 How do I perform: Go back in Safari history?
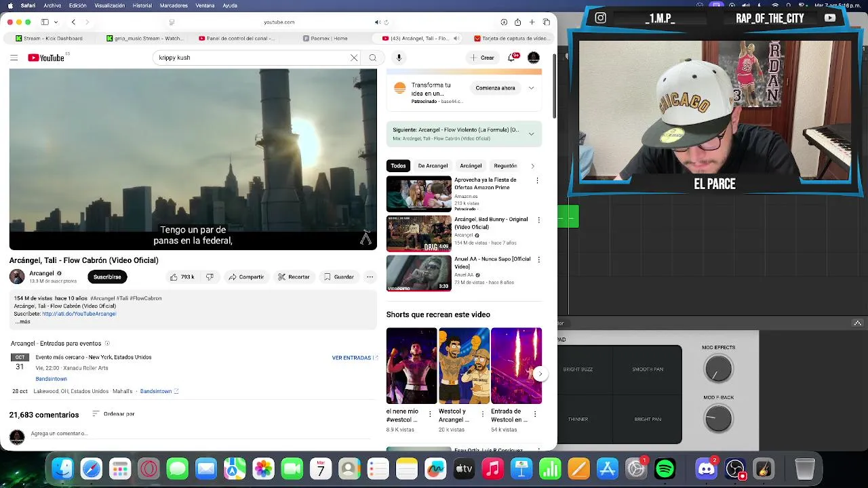coord(73,22)
